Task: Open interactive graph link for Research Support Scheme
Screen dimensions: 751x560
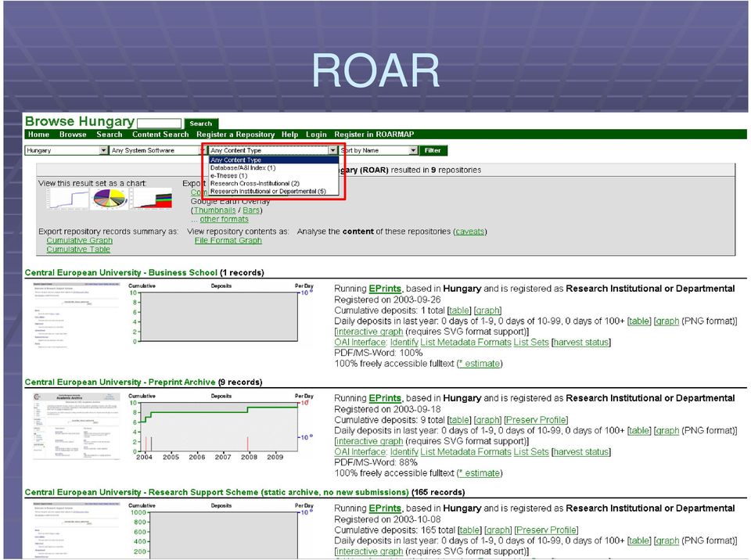Action: 369,551
